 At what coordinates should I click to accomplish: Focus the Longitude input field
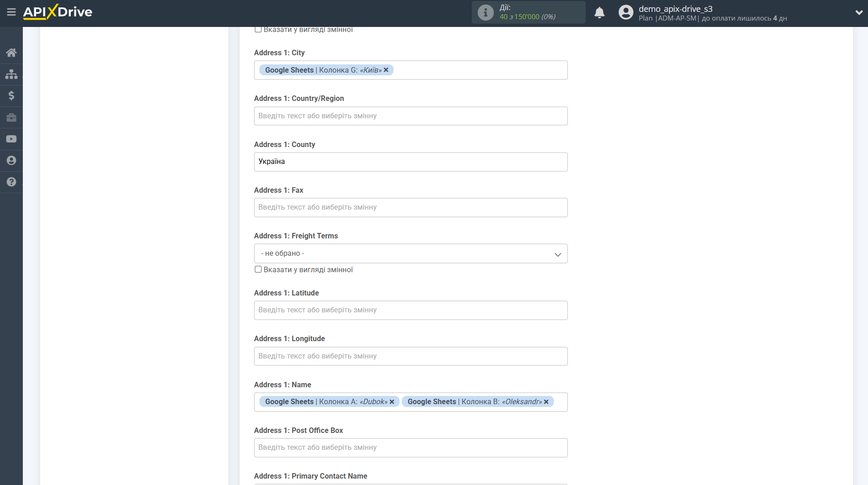pos(411,356)
